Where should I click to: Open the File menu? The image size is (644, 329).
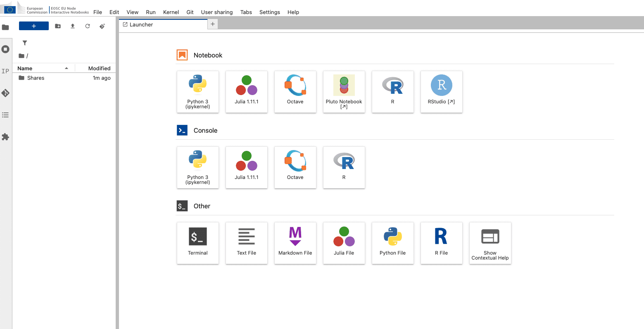click(98, 12)
